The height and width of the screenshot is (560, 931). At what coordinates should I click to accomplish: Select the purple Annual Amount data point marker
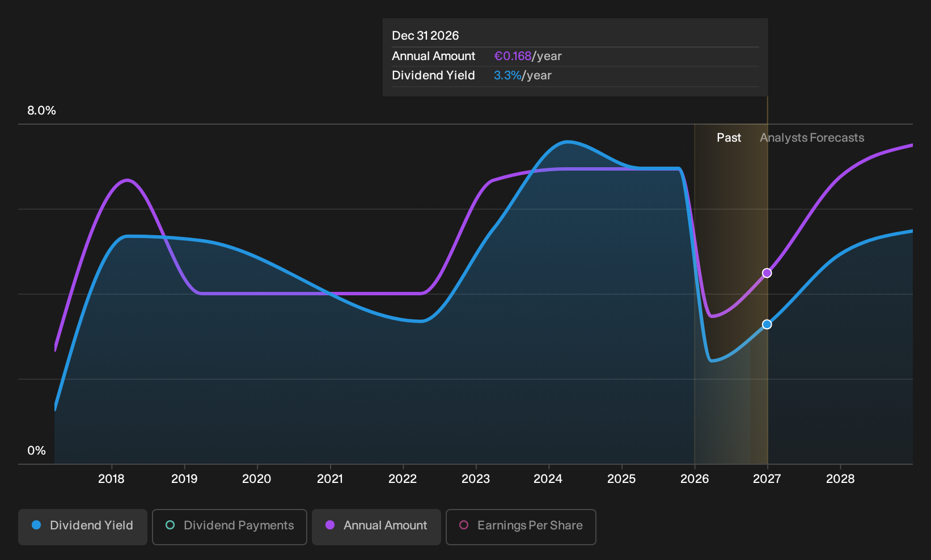[x=767, y=273]
